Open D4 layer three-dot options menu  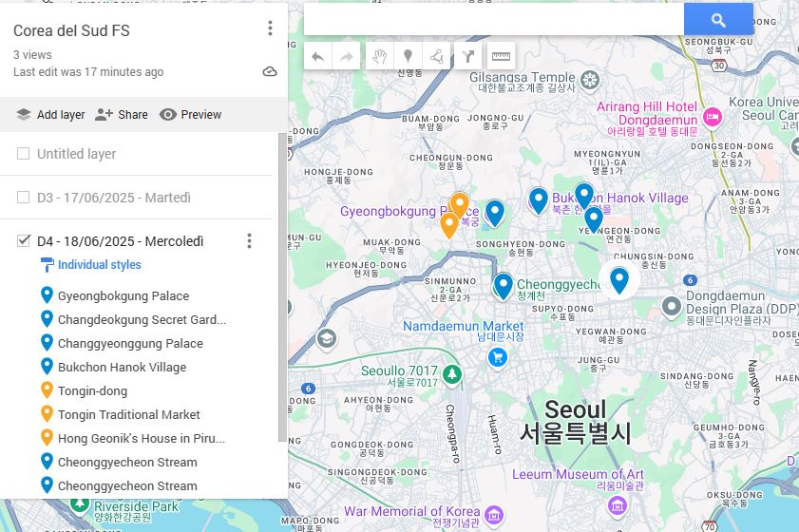(250, 241)
